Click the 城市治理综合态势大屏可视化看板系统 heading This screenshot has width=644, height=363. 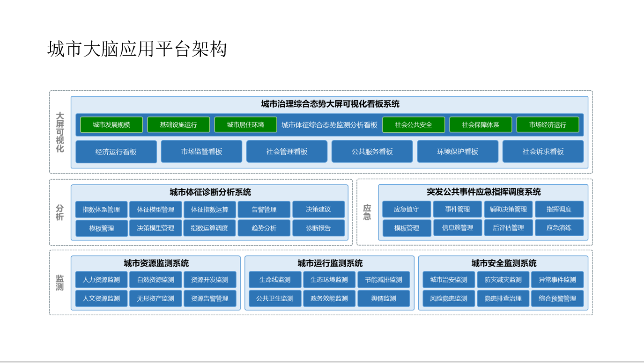coord(330,104)
